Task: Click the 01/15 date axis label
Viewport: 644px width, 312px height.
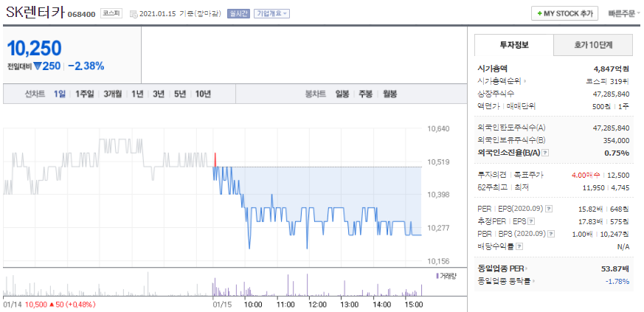Action: tap(221, 305)
